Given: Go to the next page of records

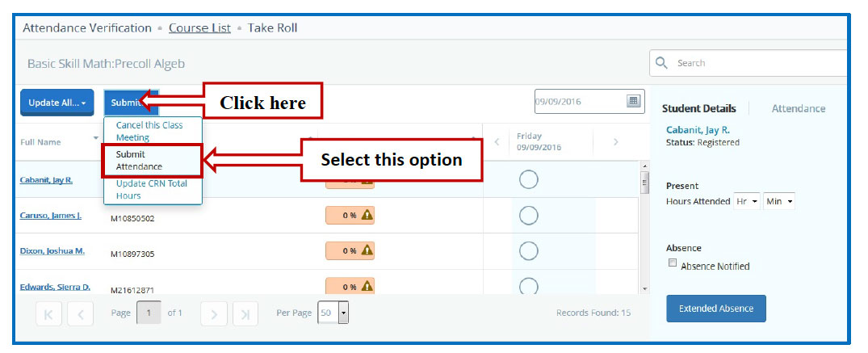Looking at the screenshot, I should point(213,313).
